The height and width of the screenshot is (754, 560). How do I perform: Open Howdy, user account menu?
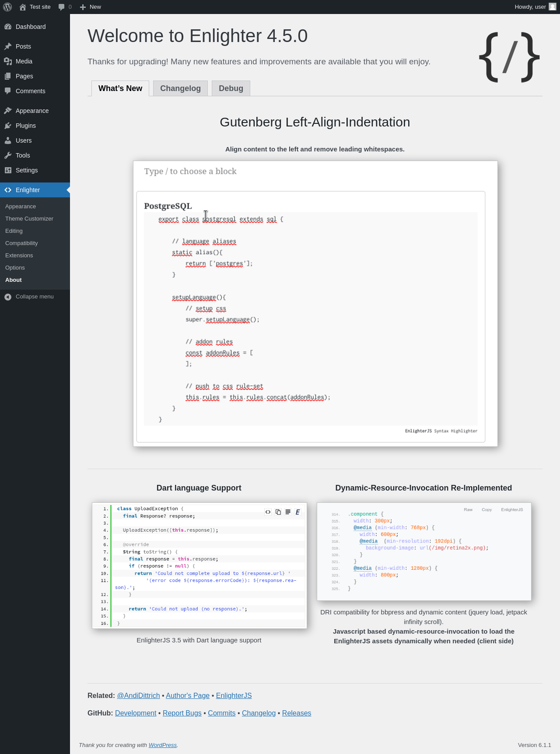click(530, 7)
